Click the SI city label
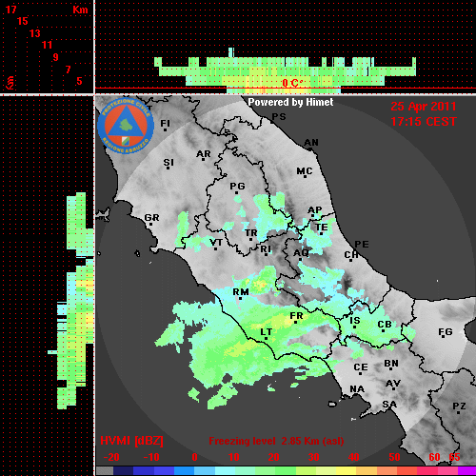 tap(169, 163)
